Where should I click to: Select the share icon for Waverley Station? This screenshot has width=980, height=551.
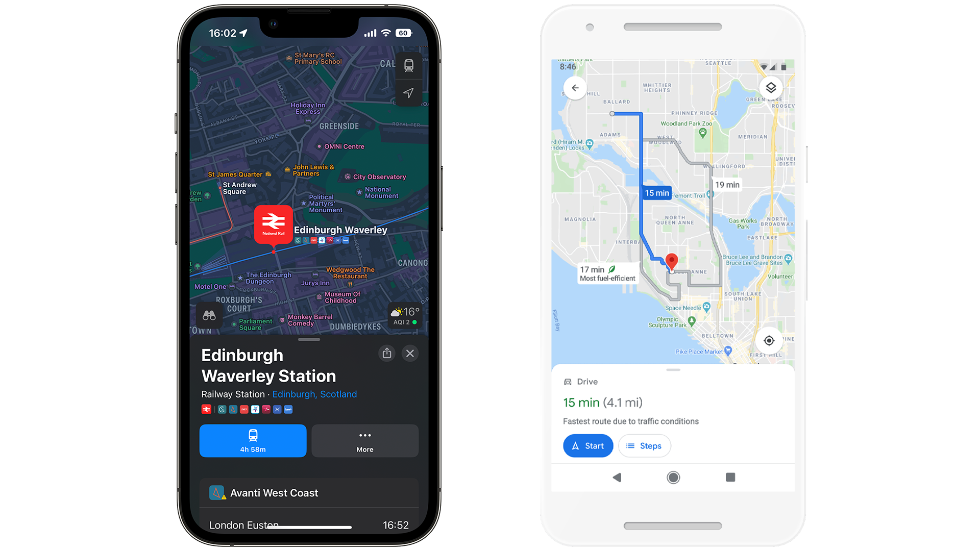coord(387,353)
